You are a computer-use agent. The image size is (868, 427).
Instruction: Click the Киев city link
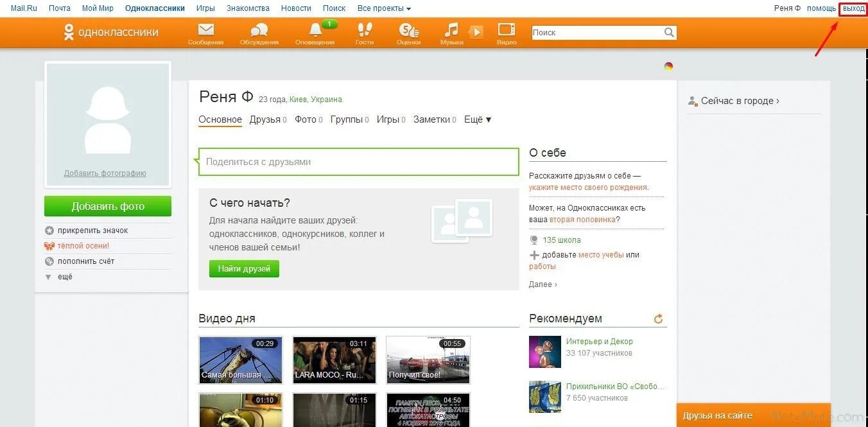coord(298,100)
